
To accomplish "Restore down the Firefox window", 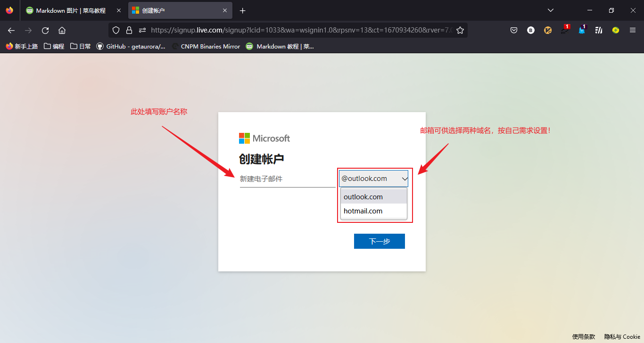I will click(611, 10).
